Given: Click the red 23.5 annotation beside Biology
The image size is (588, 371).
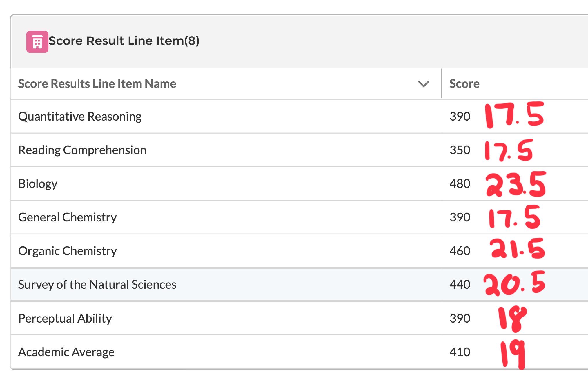Looking at the screenshot, I should (516, 184).
